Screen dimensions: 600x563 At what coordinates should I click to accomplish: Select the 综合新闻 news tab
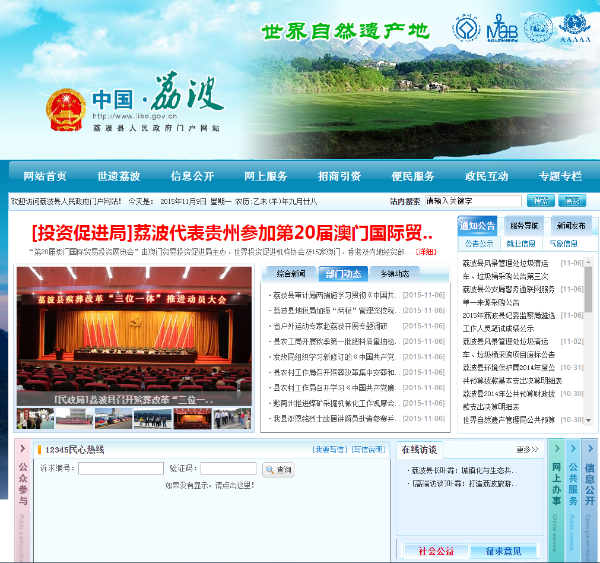(x=291, y=273)
